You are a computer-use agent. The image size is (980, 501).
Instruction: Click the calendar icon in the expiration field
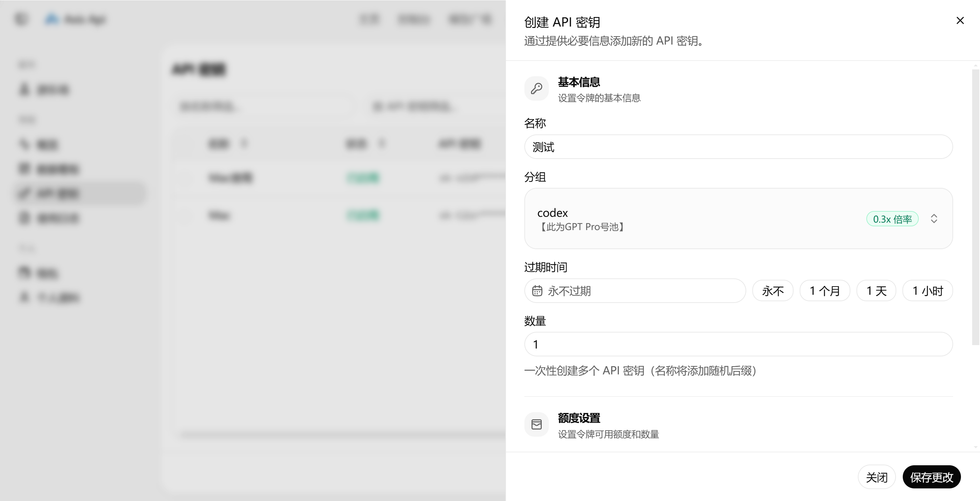pyautogui.click(x=537, y=291)
